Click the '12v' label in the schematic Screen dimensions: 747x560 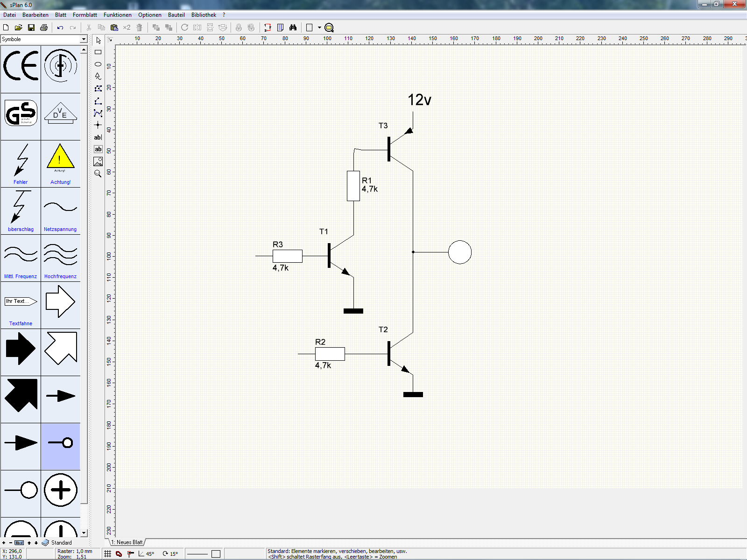(419, 100)
